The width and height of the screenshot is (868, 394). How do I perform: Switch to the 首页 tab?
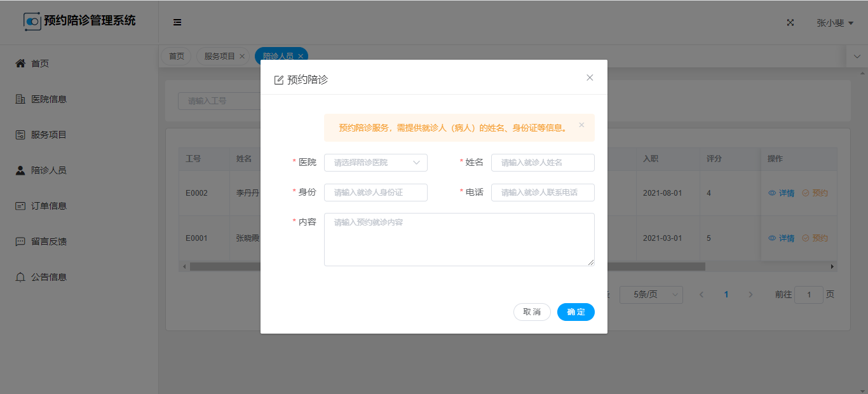click(x=176, y=56)
